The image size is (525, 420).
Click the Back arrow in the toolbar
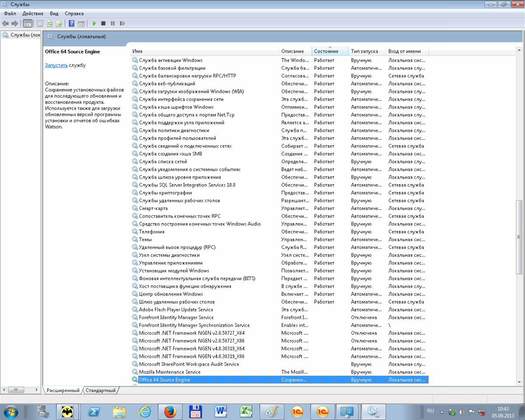[6, 23]
